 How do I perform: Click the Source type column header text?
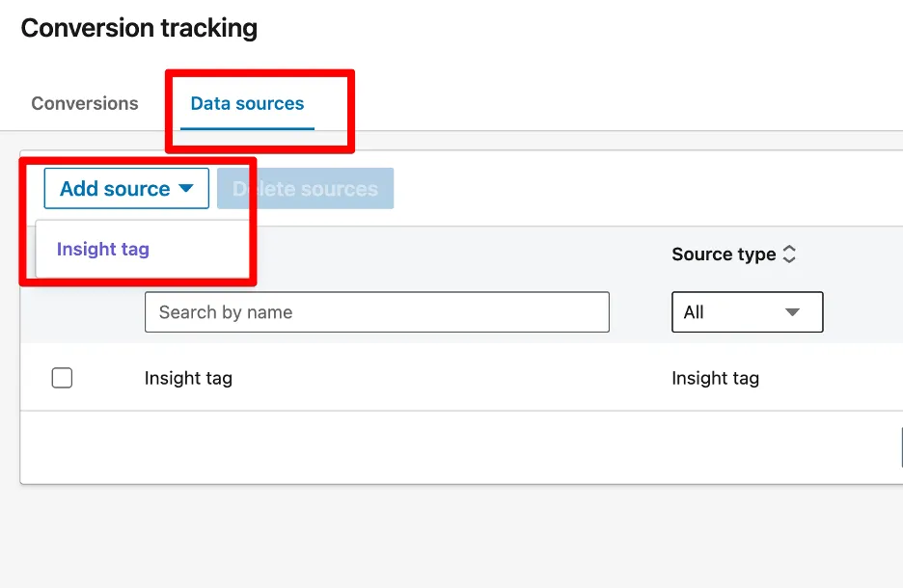[x=724, y=254]
